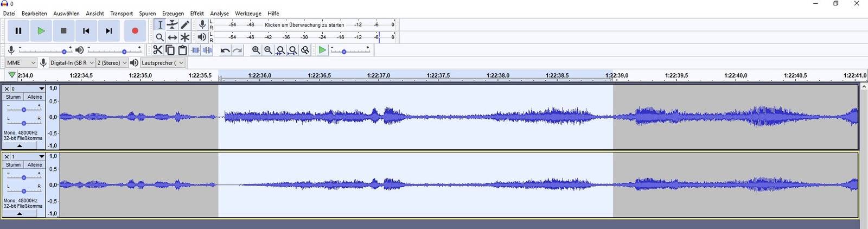This screenshot has height=229, width=868.
Task: Choose the Time Shift tool
Action: (173, 37)
